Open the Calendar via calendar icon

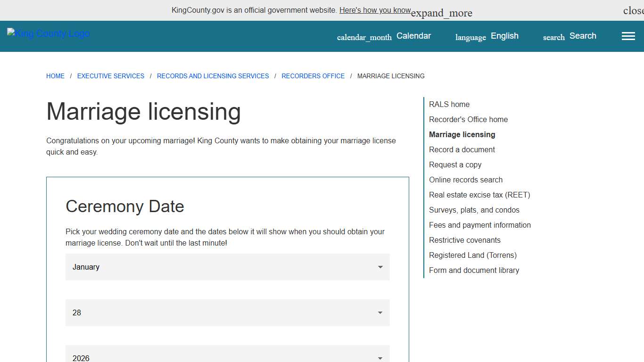(364, 37)
